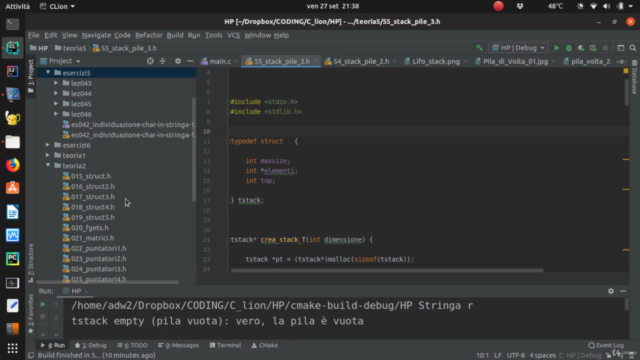Open the VCS menu
This screenshot has width=640, height=360.
[x=233, y=35]
